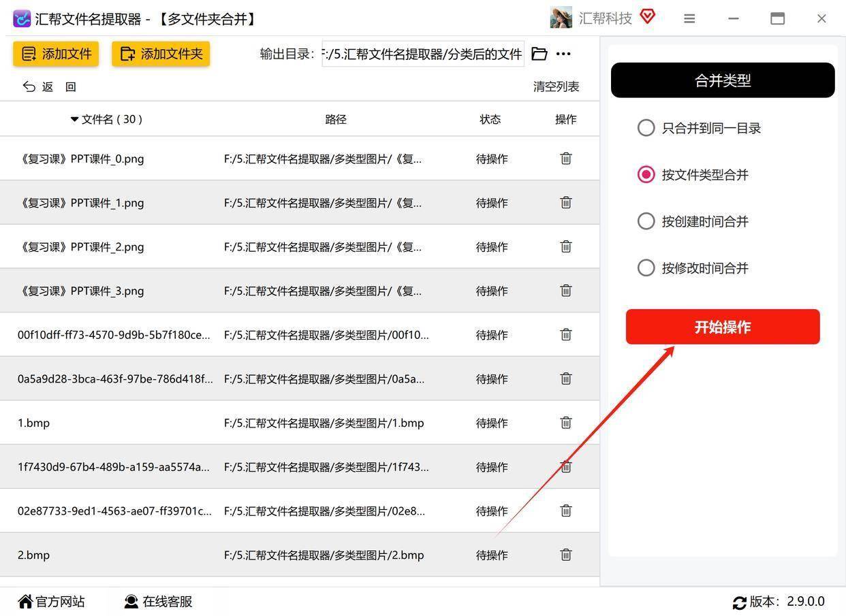Select file name 1.bmp
Image resolution: width=846 pixels, height=616 pixels.
(33, 423)
